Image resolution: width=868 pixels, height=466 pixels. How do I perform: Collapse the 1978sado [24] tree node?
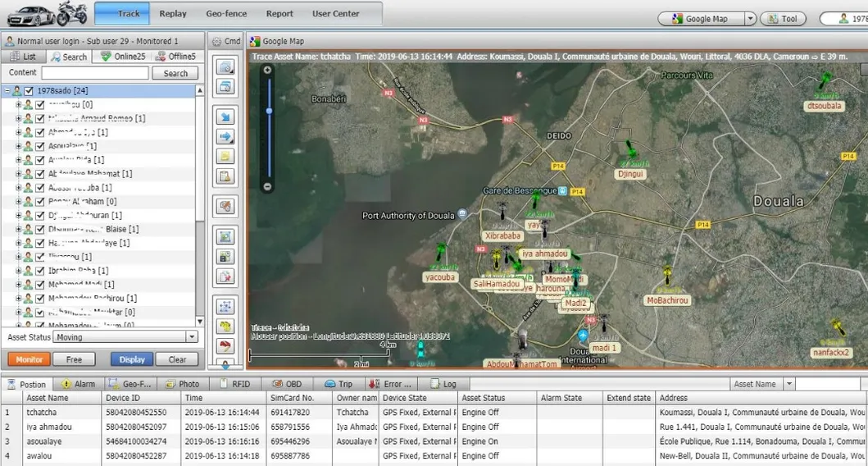[x=7, y=90]
